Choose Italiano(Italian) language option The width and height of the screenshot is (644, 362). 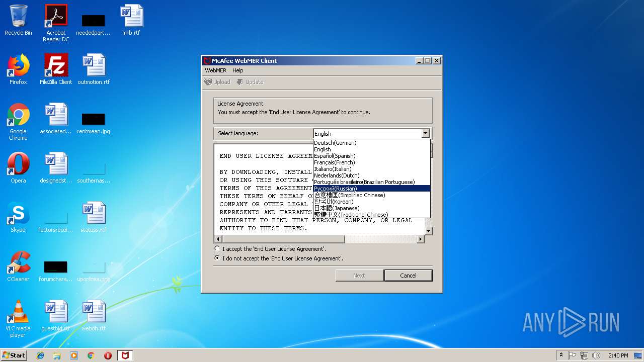[371, 169]
